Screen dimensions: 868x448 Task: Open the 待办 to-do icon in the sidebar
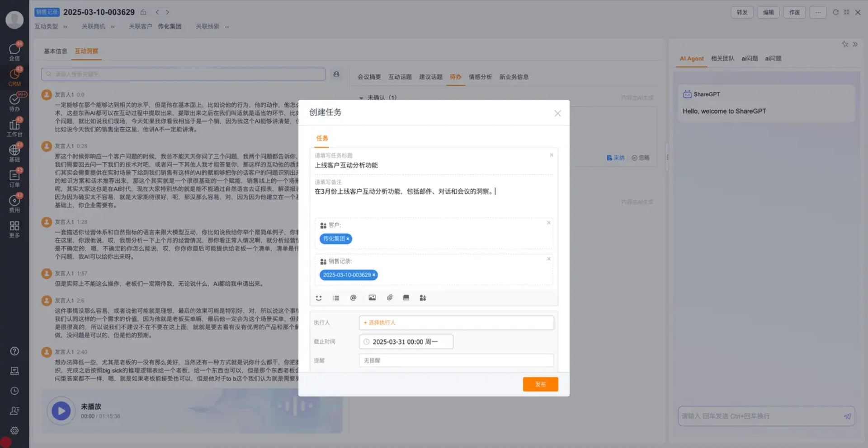click(14, 102)
